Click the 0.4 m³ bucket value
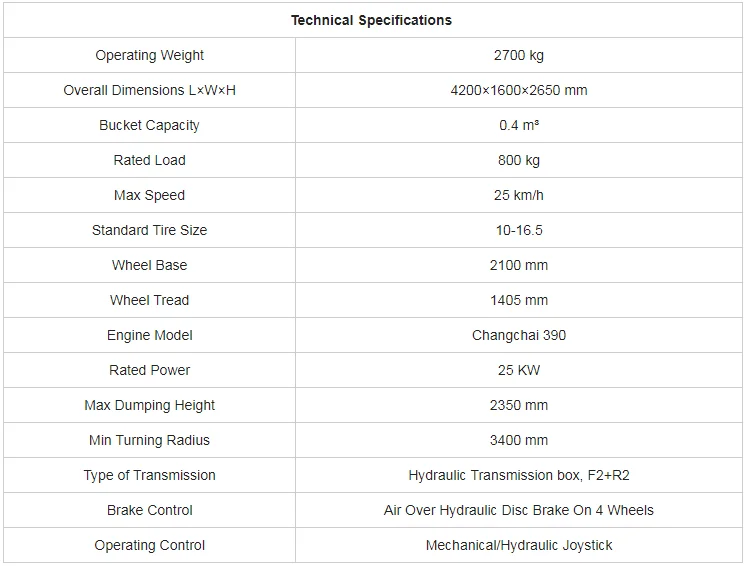 tap(519, 125)
